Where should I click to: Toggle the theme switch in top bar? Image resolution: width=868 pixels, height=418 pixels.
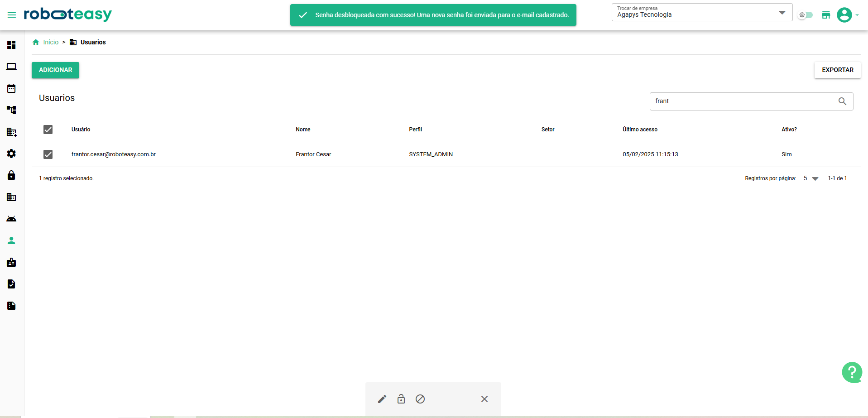tap(806, 15)
